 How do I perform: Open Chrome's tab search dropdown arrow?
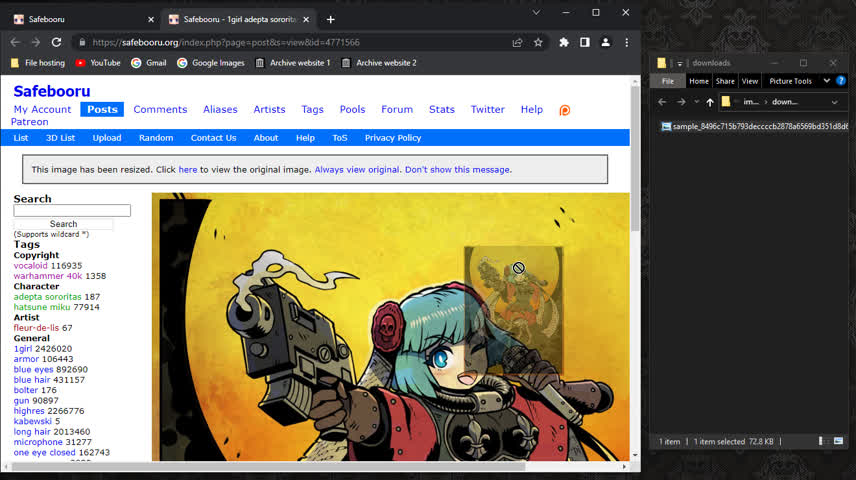(536, 12)
